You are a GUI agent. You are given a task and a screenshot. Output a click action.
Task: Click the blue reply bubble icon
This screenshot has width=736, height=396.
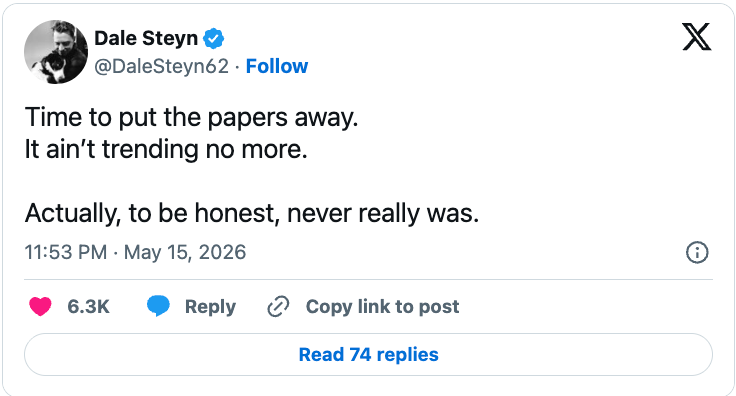(158, 306)
